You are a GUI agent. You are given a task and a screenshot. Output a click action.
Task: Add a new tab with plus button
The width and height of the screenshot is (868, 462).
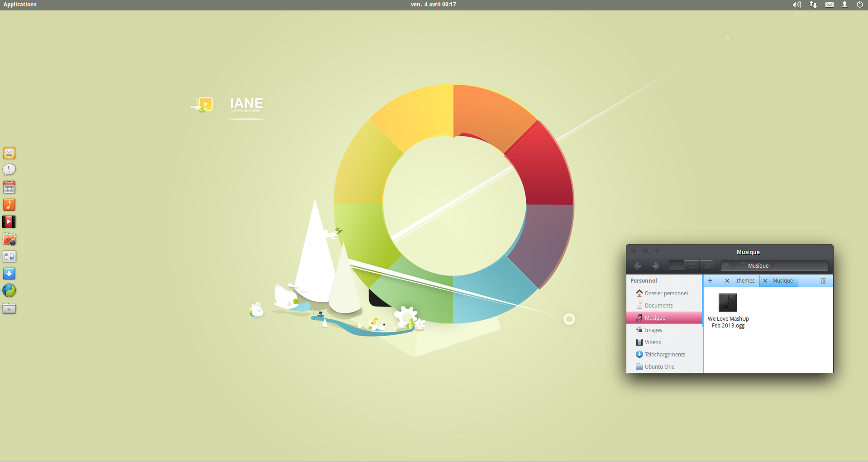[710, 281]
